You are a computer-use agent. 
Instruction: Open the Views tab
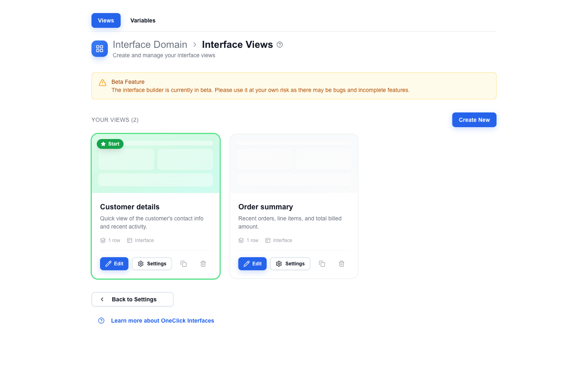(x=106, y=20)
